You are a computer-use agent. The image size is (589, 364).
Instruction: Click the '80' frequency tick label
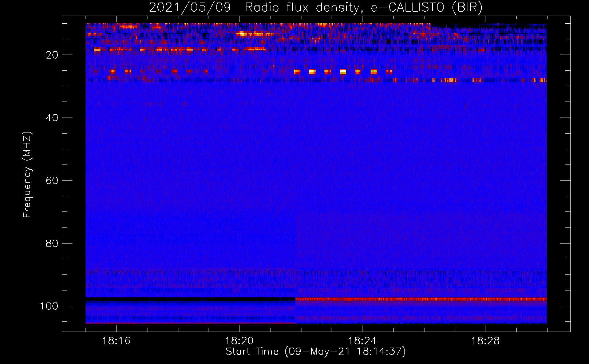point(52,243)
